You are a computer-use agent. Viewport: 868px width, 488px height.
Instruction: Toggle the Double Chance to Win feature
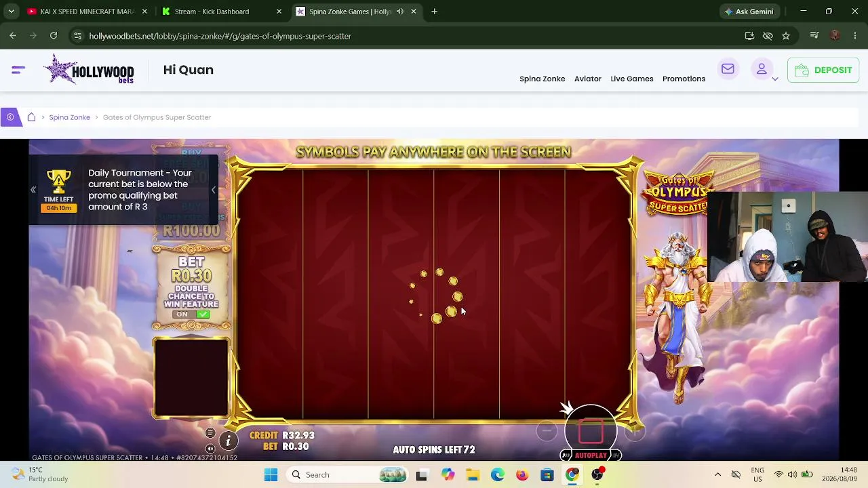point(192,314)
